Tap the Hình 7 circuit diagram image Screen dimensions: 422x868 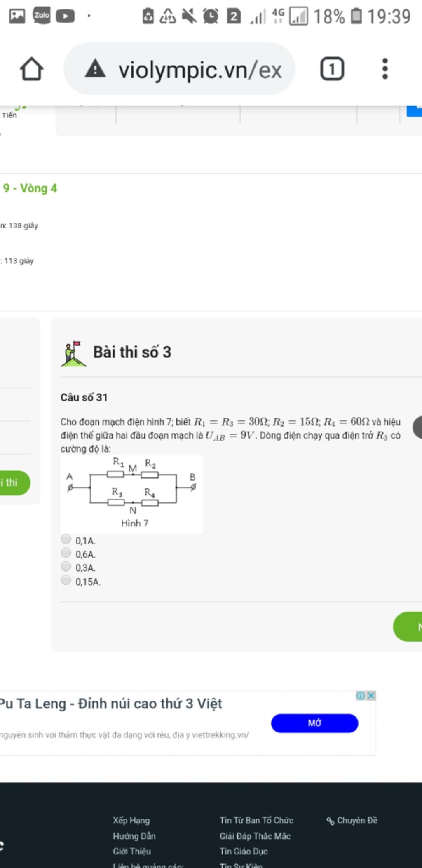[x=131, y=495]
